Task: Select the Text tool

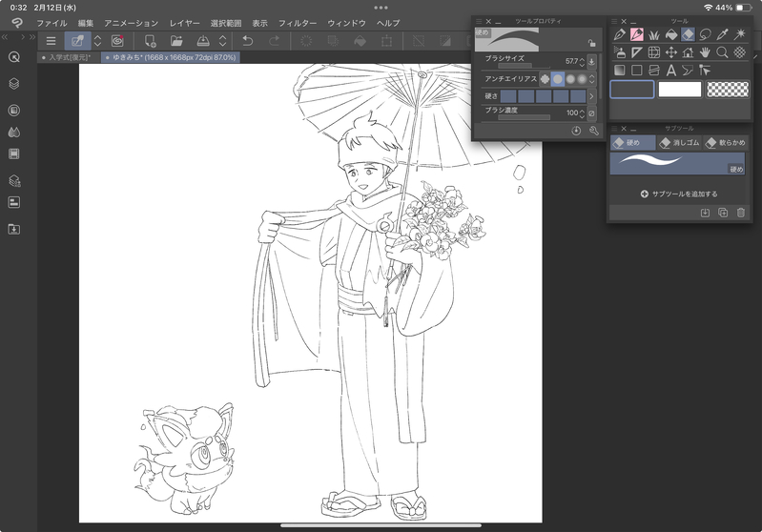Action: (670, 70)
